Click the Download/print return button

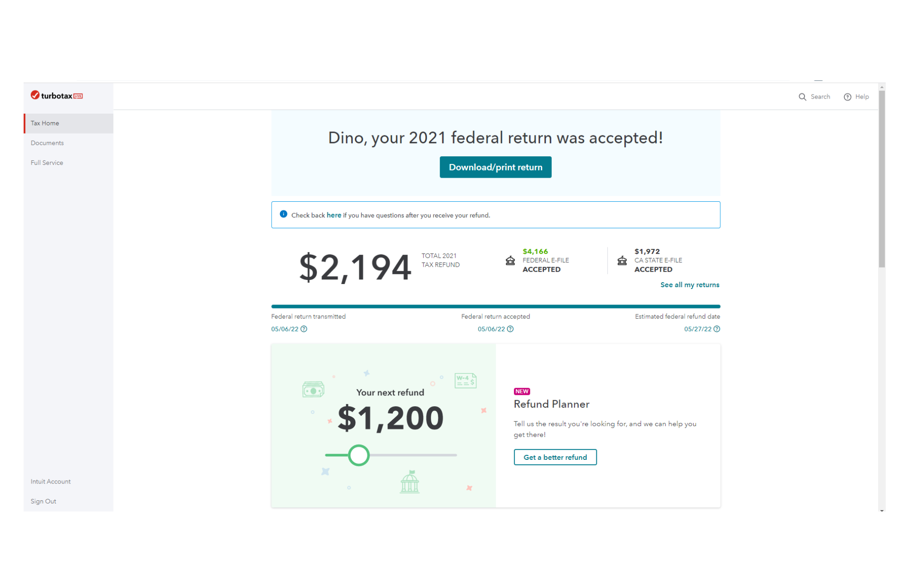click(495, 167)
